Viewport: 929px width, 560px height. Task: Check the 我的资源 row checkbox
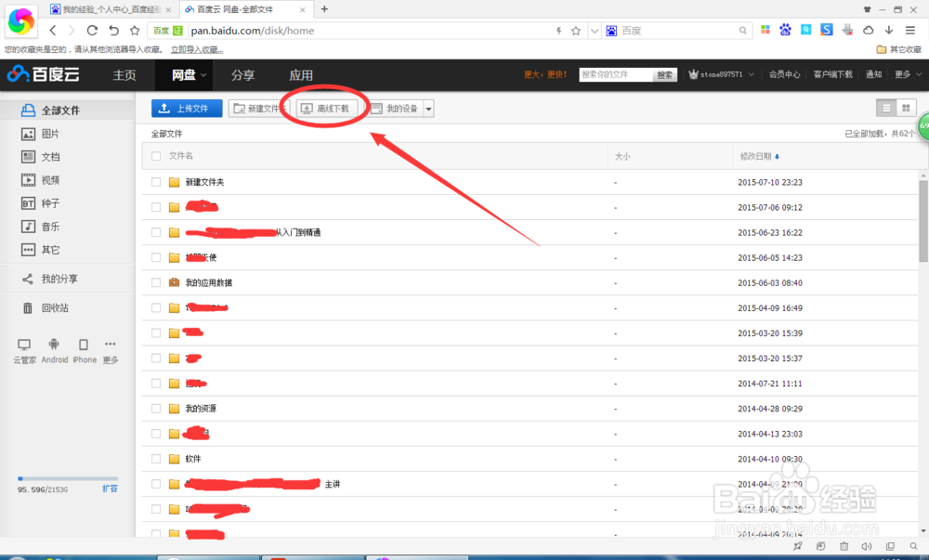pyautogui.click(x=156, y=409)
